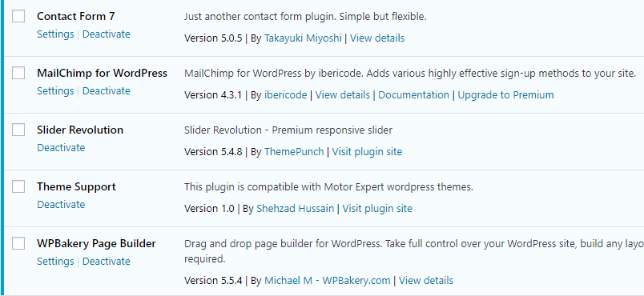
Task: Open MailChimp for WordPress Settings
Action: (x=55, y=90)
